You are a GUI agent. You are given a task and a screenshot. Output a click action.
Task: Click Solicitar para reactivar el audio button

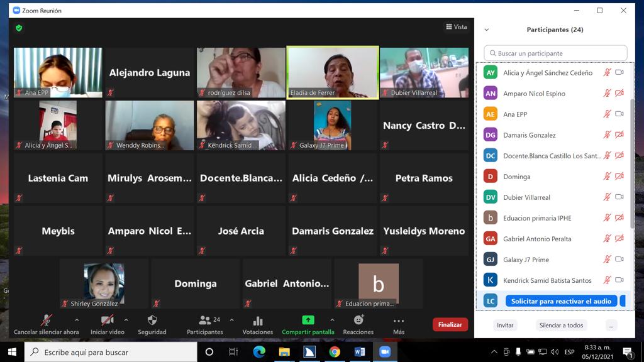tap(561, 301)
